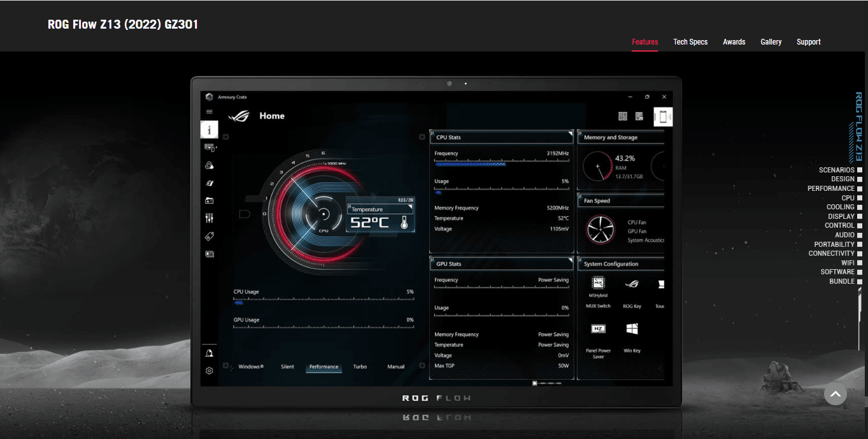The width and height of the screenshot is (868, 439).
Task: Expand the GPU Stats panel corner
Action: 571,260
